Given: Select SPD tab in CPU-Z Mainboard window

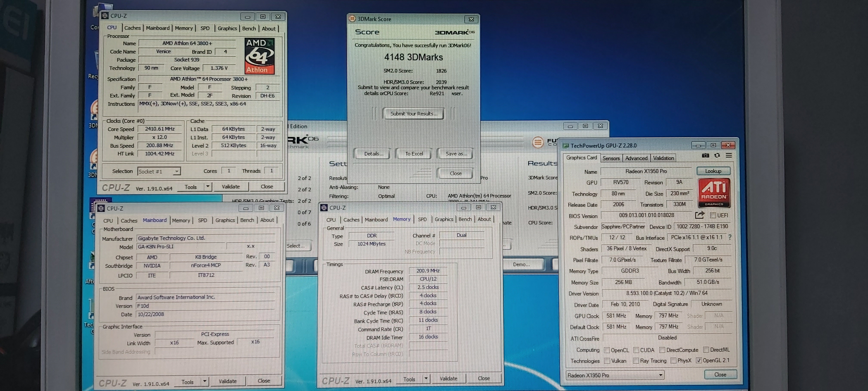Looking at the screenshot, I should [x=203, y=220].
